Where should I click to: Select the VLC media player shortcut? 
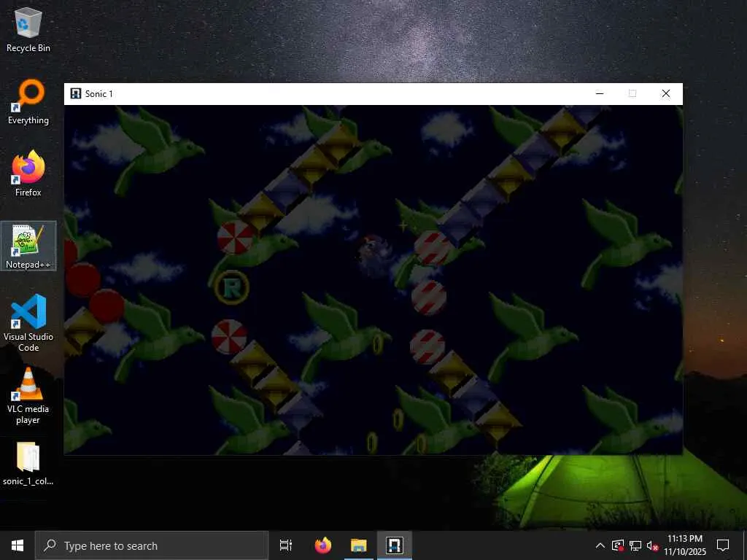point(28,395)
